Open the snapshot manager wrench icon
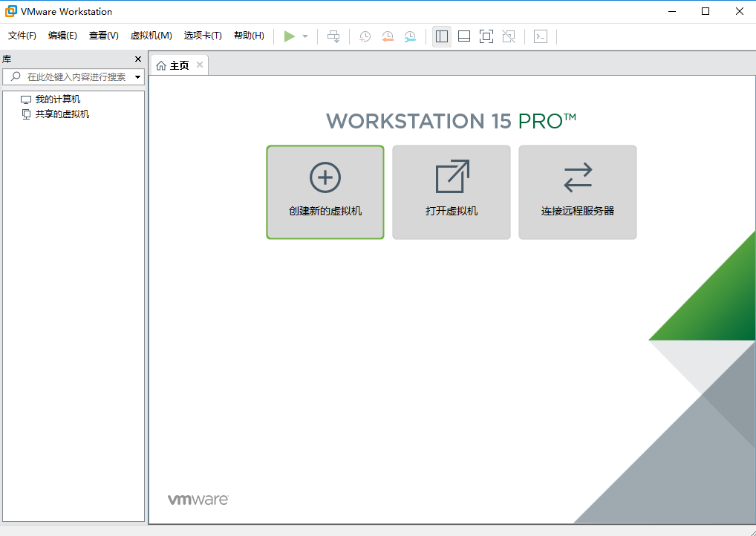 (x=410, y=36)
